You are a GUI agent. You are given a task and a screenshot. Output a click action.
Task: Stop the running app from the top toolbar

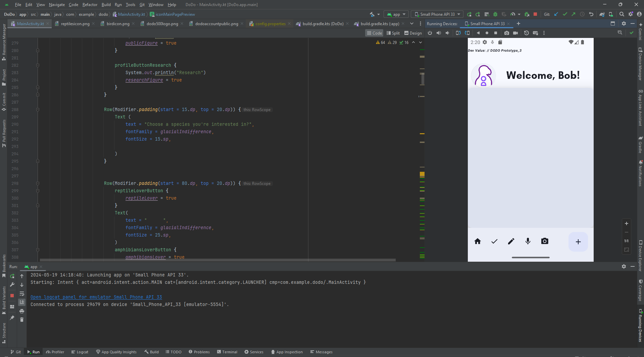coord(535,14)
